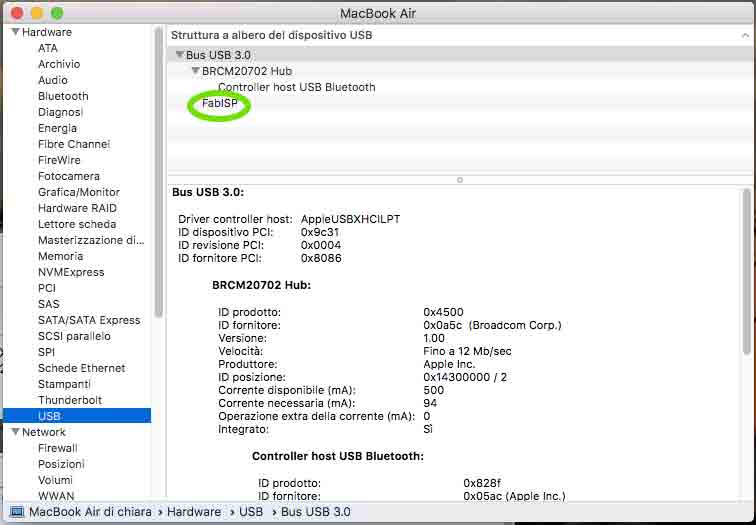Click the Network section heading
756x525 pixels.
(43, 431)
